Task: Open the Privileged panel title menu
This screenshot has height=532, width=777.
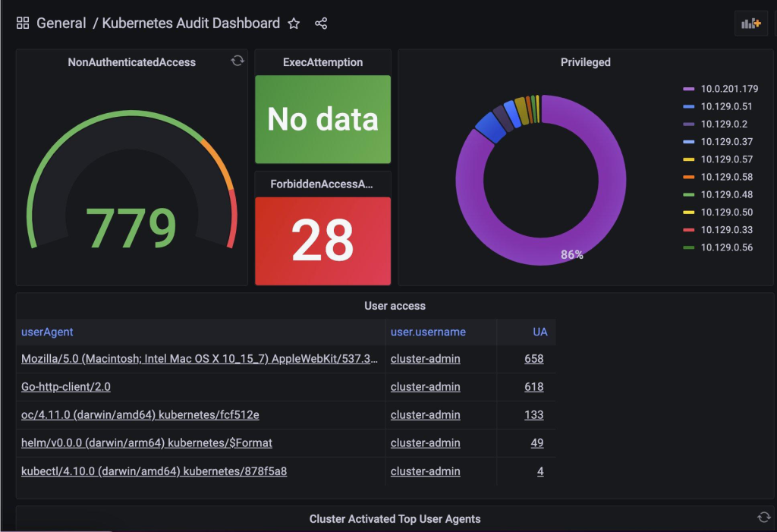Action: (x=585, y=62)
